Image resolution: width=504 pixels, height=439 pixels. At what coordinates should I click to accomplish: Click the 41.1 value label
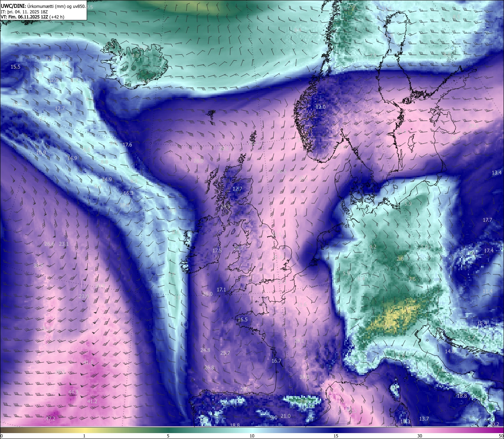tap(88, 363)
